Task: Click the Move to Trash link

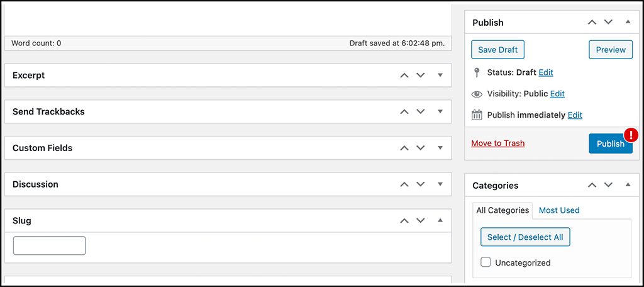Action: [x=497, y=143]
